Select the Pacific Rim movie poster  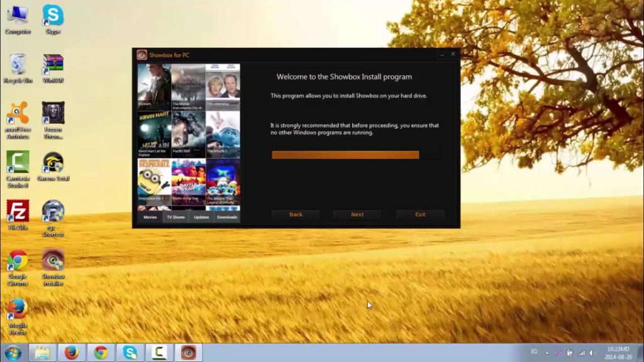click(189, 134)
